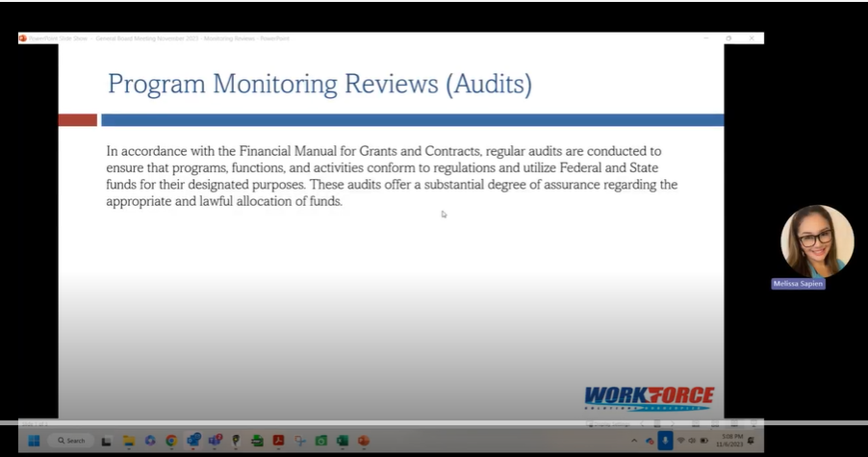
Task: Click the PowerPoint icon in title bar
Action: (x=23, y=38)
